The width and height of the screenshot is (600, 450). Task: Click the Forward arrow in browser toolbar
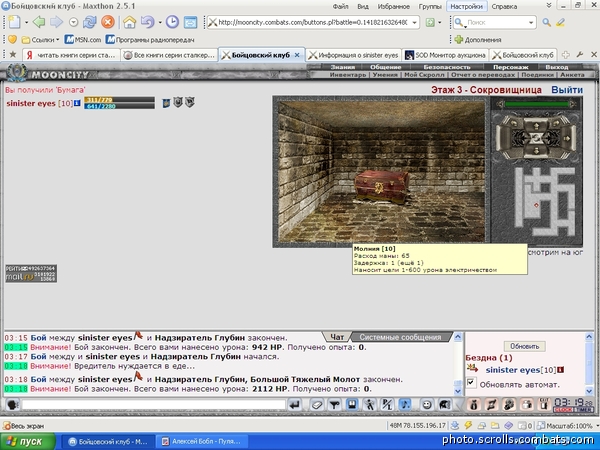56,22
